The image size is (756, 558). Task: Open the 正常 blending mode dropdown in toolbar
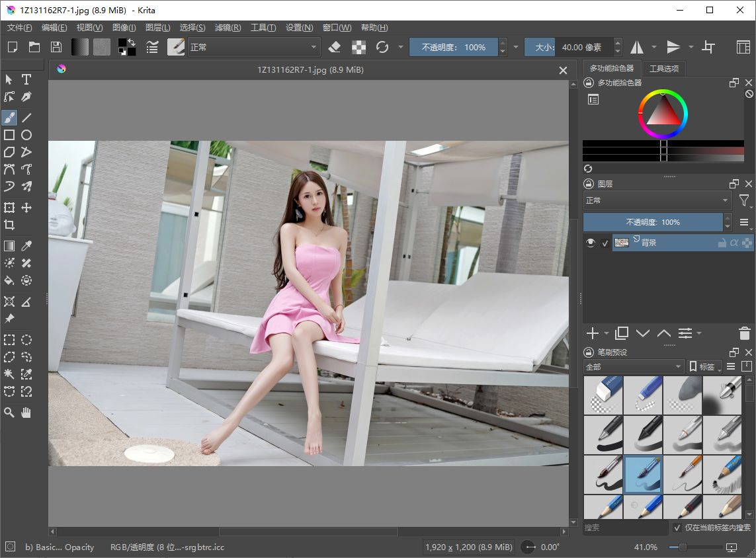[x=254, y=47]
